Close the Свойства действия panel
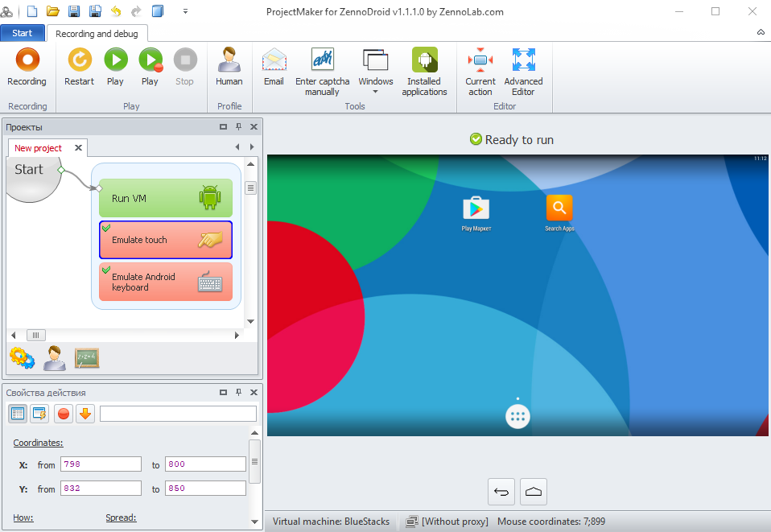771x532 pixels. 254,393
